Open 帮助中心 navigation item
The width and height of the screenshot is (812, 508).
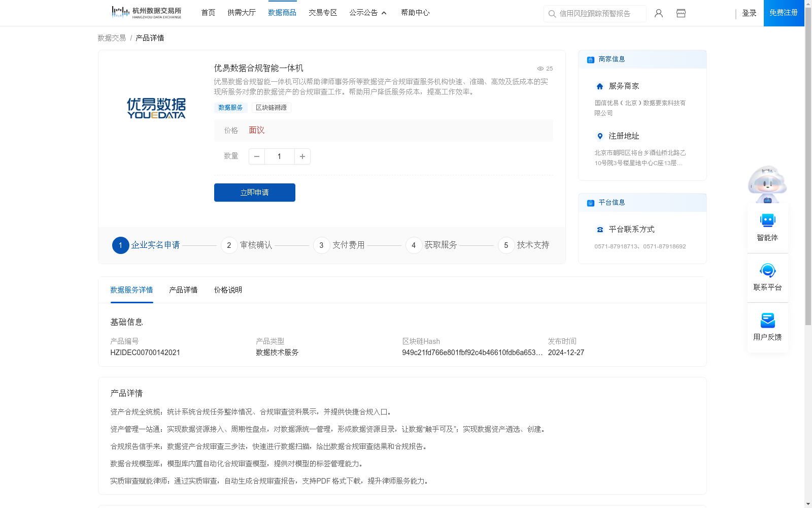point(415,13)
